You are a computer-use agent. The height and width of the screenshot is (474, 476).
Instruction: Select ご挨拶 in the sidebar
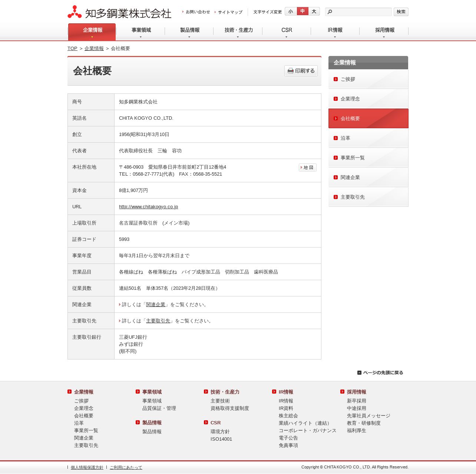coord(368,79)
